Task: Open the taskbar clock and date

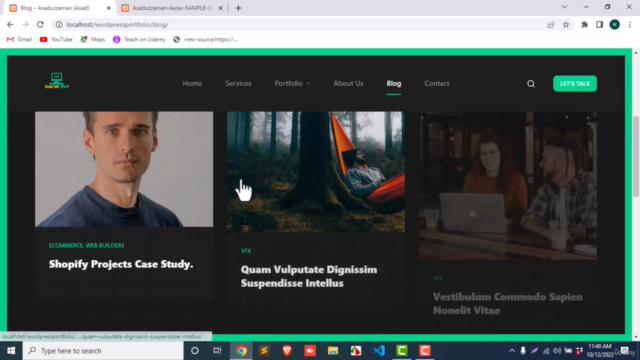Action: [x=600, y=351]
